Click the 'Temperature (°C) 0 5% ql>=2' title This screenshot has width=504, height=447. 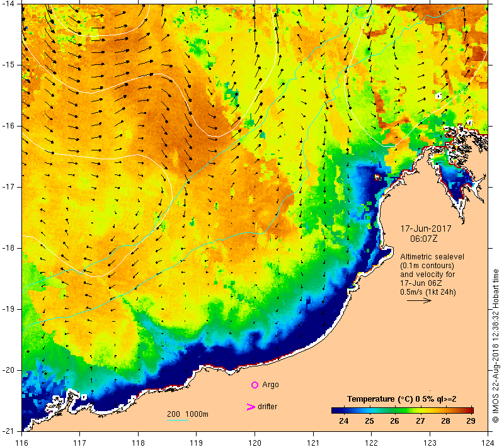click(x=401, y=399)
